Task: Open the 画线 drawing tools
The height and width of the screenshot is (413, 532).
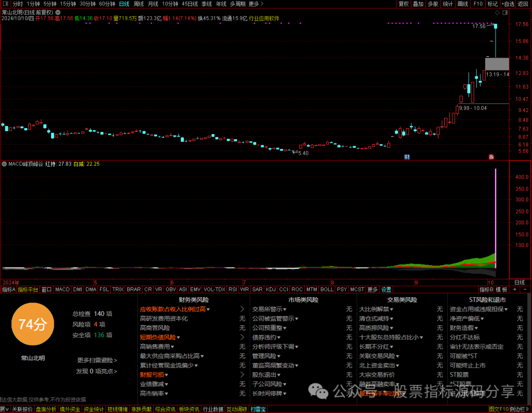Action: pyautogui.click(x=463, y=4)
